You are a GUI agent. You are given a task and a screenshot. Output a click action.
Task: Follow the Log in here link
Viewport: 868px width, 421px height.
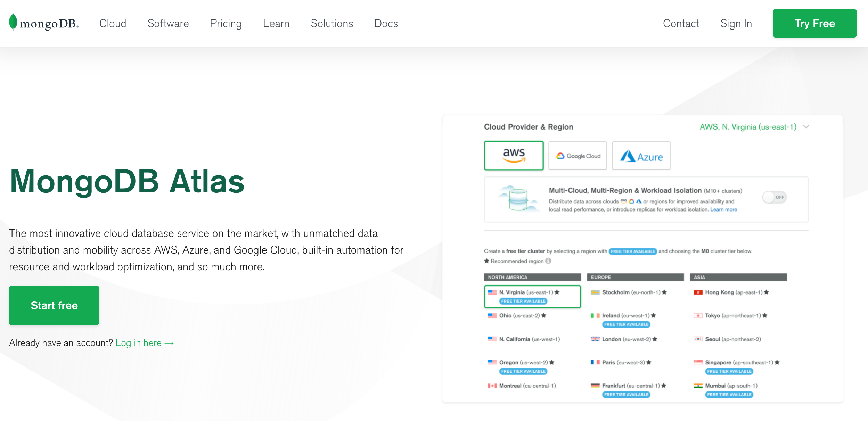(145, 343)
